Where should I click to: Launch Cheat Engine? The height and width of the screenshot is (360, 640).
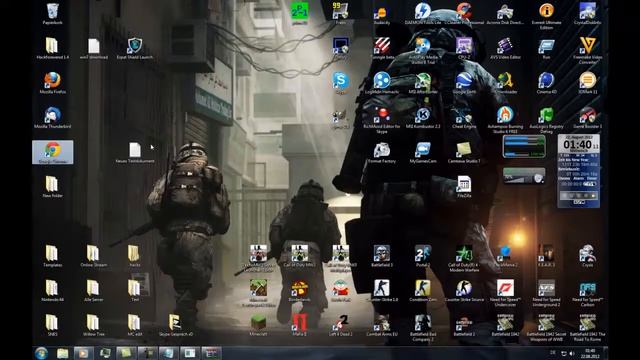(x=464, y=118)
